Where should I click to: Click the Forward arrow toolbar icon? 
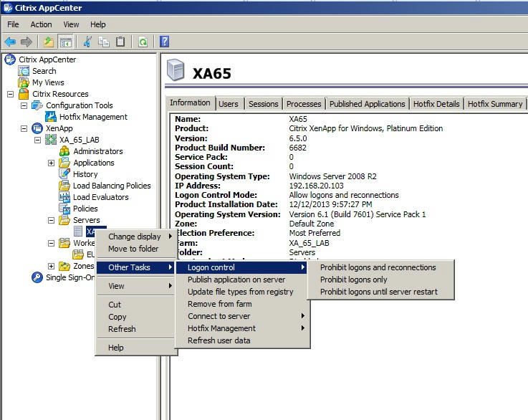point(26,42)
